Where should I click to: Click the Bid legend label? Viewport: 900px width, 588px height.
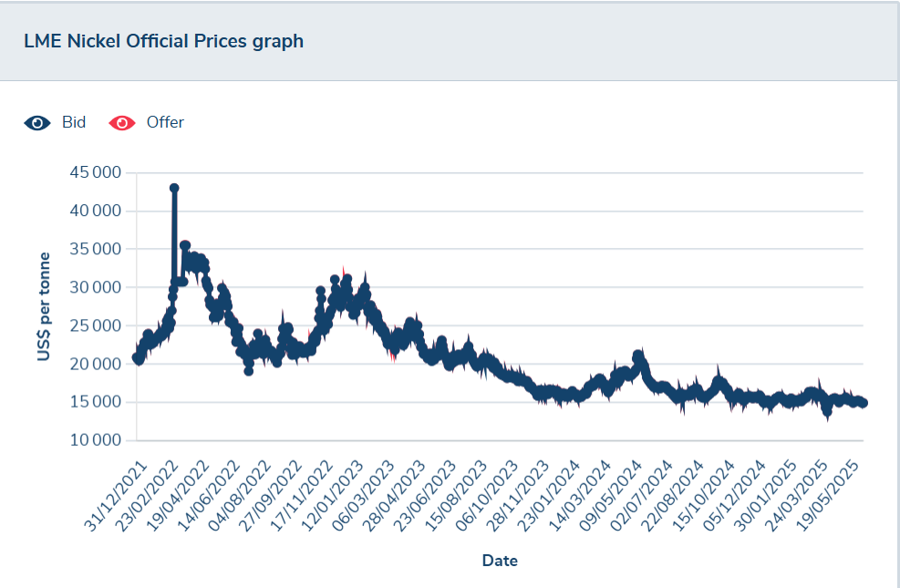[74, 122]
